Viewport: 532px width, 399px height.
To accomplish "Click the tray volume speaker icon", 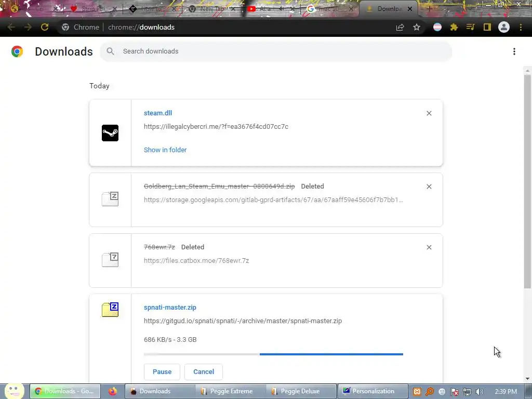I will tap(479, 392).
